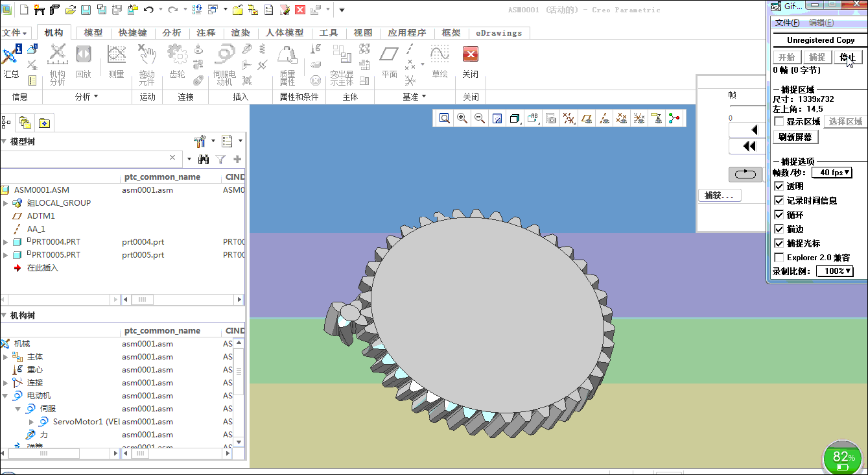The image size is (868, 475).
Task: Uncheck the 循环 checkbox
Action: (x=779, y=215)
